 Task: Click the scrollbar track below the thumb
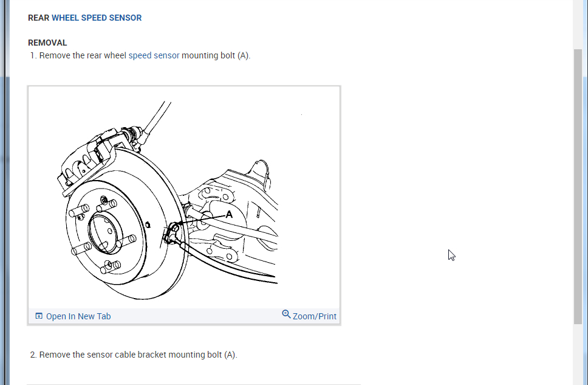click(578, 353)
